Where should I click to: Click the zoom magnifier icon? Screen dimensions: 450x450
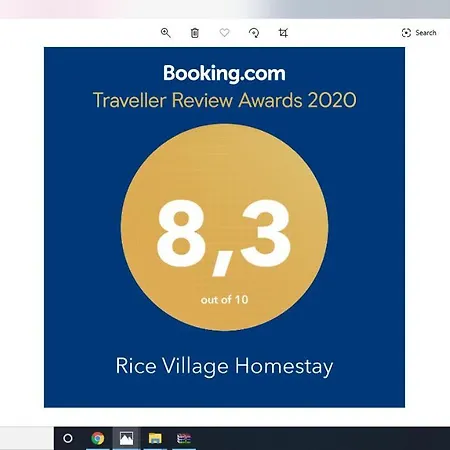click(166, 33)
